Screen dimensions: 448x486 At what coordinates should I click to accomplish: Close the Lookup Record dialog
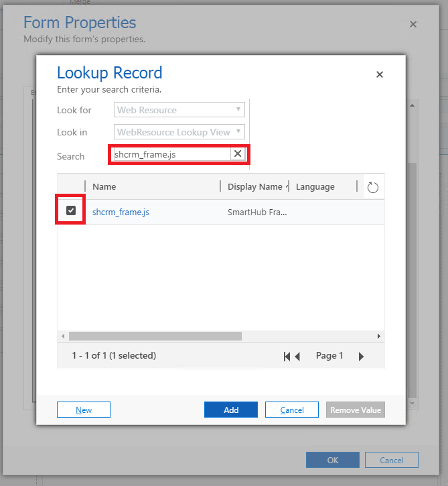380,74
